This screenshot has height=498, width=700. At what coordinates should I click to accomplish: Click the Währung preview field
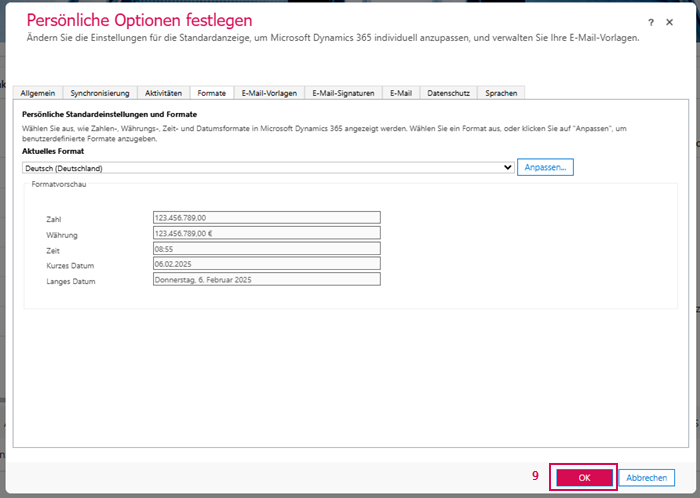click(266, 233)
